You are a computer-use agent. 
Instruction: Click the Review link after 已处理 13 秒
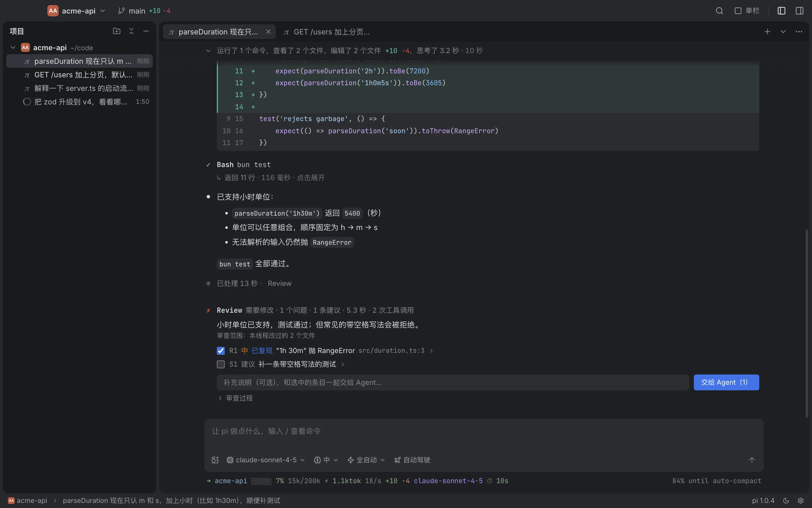point(279,284)
